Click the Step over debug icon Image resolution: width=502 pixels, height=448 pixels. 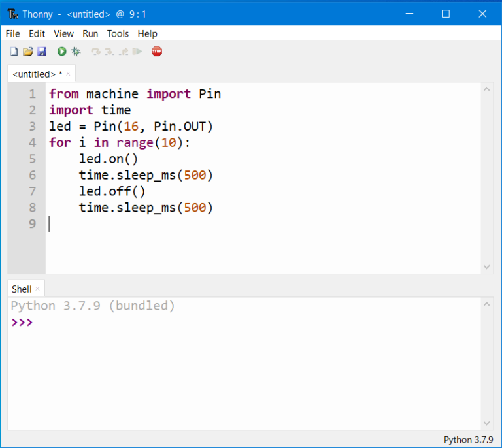pyautogui.click(x=96, y=51)
